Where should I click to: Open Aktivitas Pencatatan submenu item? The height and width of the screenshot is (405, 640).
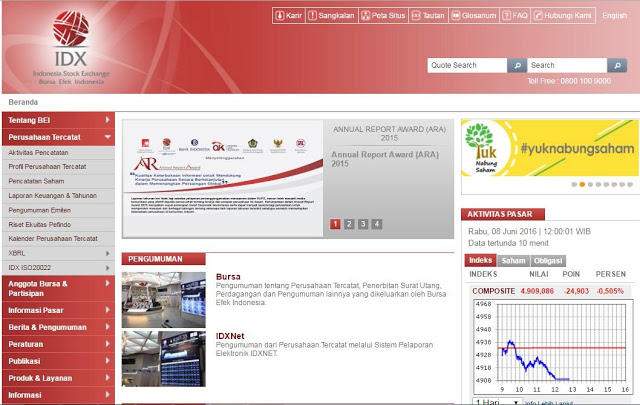[x=58, y=152]
